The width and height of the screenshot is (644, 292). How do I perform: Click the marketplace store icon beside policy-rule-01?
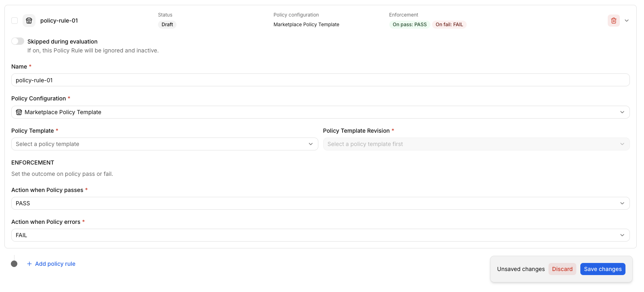tap(29, 21)
